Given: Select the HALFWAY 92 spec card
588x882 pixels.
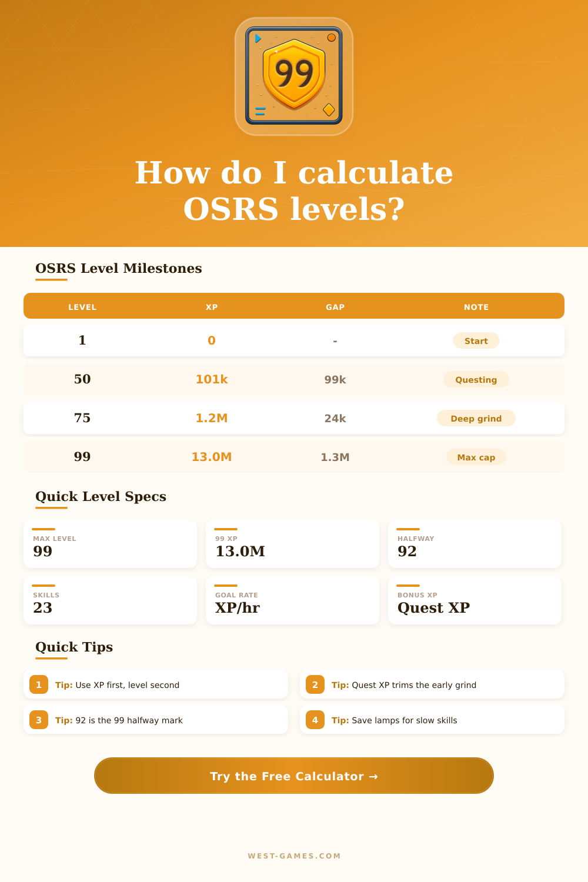Looking at the screenshot, I should click(x=475, y=544).
